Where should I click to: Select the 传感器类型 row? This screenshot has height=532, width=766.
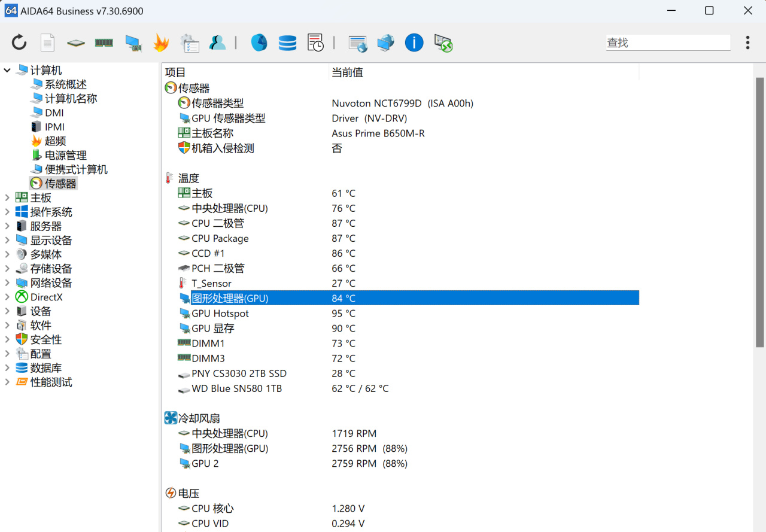[401, 103]
